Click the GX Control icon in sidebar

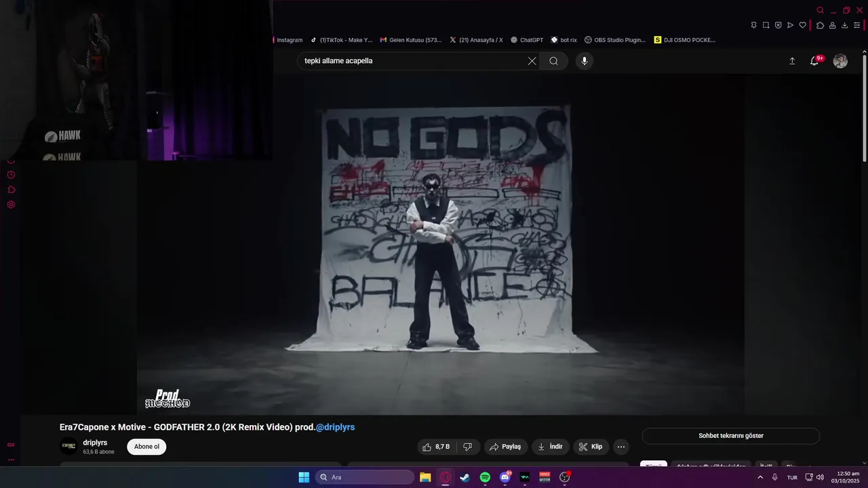[11, 445]
